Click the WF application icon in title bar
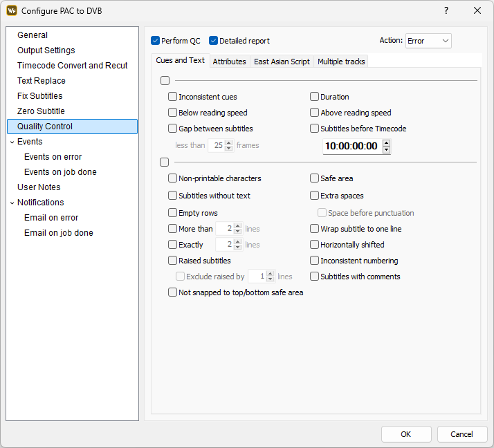Image resolution: width=494 pixels, height=448 pixels. pos(11,11)
